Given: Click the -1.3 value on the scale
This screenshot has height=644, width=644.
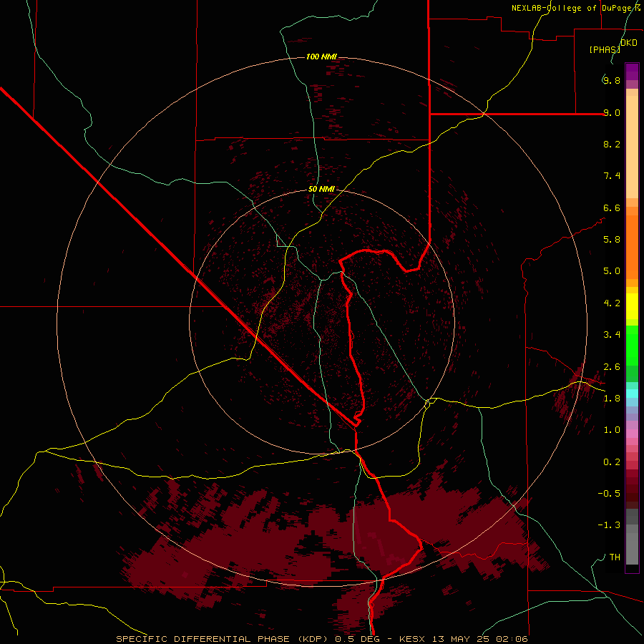Looking at the screenshot, I should pos(609,525).
